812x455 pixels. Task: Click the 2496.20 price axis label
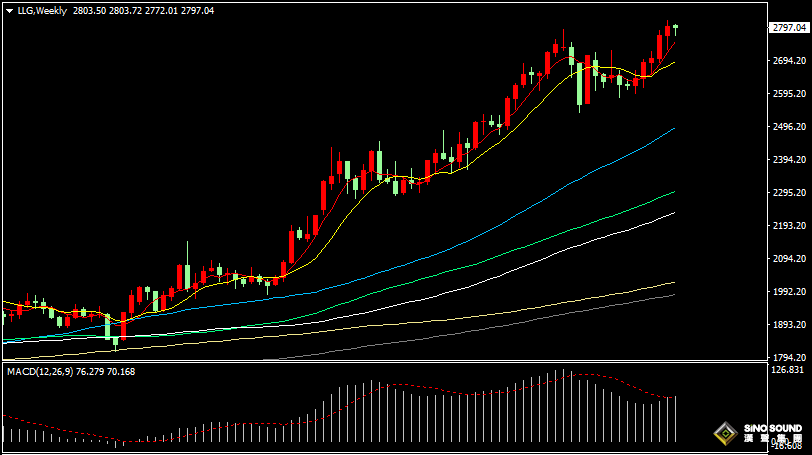pyautogui.click(x=788, y=127)
